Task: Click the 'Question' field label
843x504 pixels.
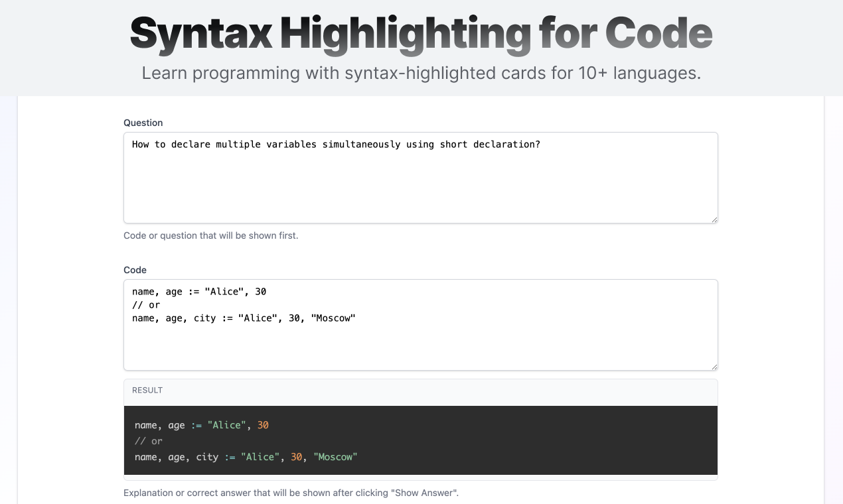Action: tap(143, 123)
